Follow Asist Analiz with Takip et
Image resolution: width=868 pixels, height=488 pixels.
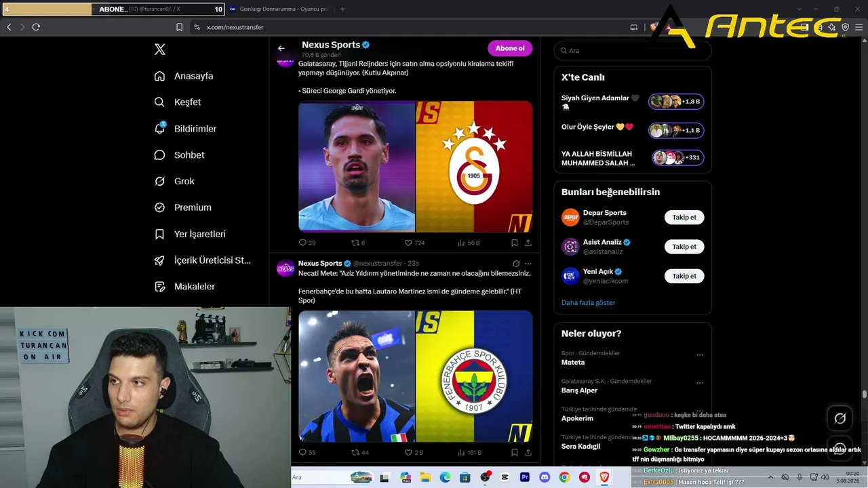[x=684, y=247]
